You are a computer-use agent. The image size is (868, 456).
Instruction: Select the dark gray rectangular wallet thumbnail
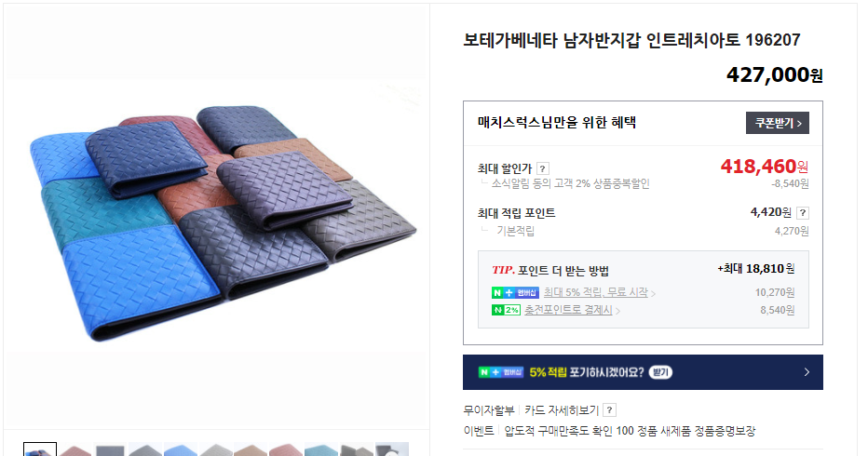pyautogui.click(x=110, y=449)
